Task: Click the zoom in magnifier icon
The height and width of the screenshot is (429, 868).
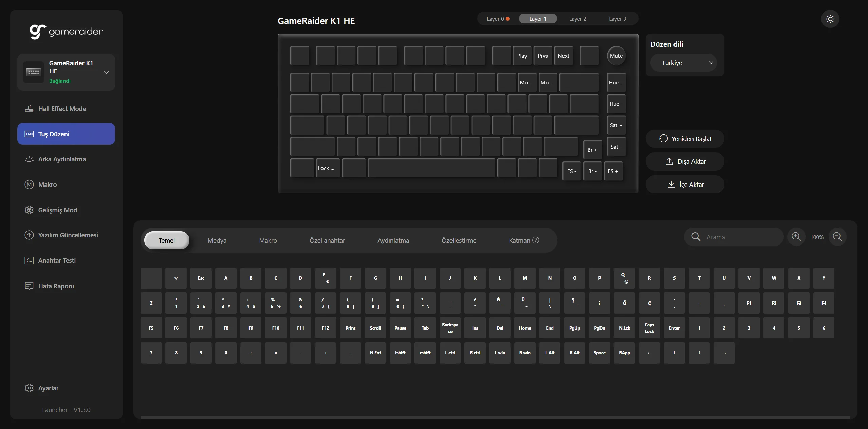Action: (x=796, y=237)
